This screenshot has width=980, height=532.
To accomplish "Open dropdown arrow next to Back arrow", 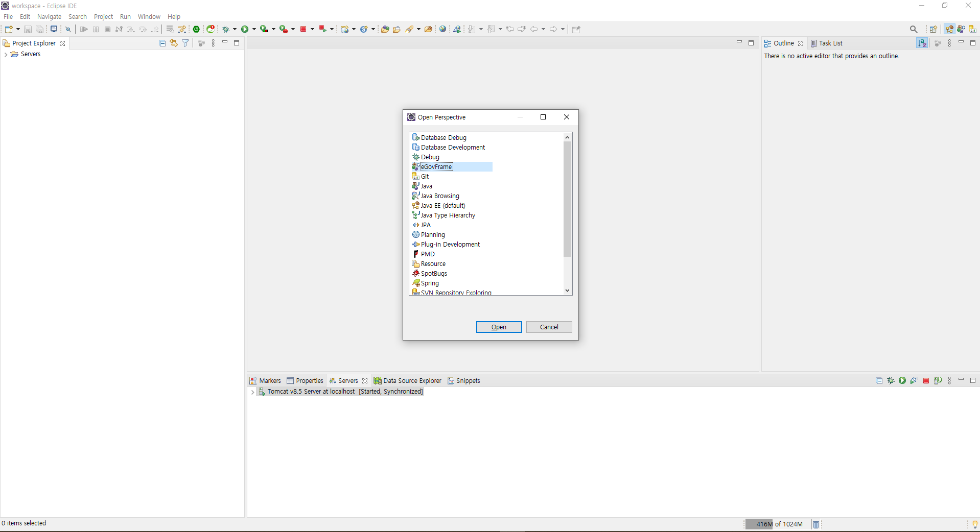I will (x=543, y=29).
